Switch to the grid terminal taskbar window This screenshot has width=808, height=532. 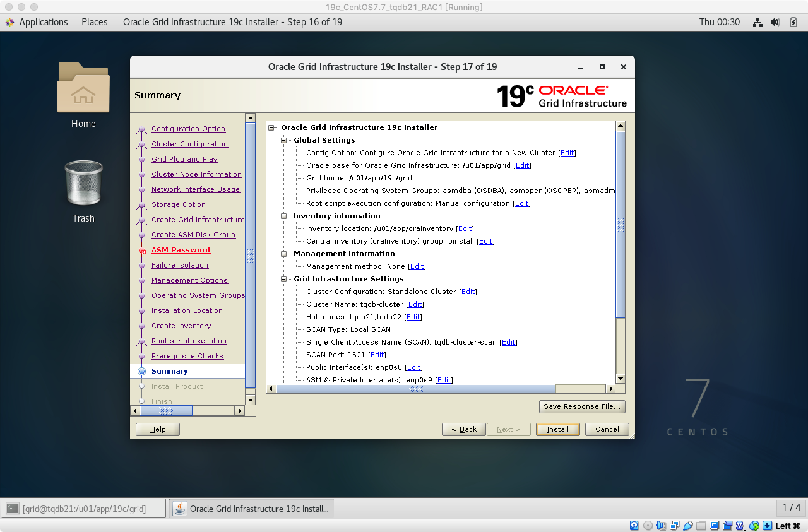(85, 508)
